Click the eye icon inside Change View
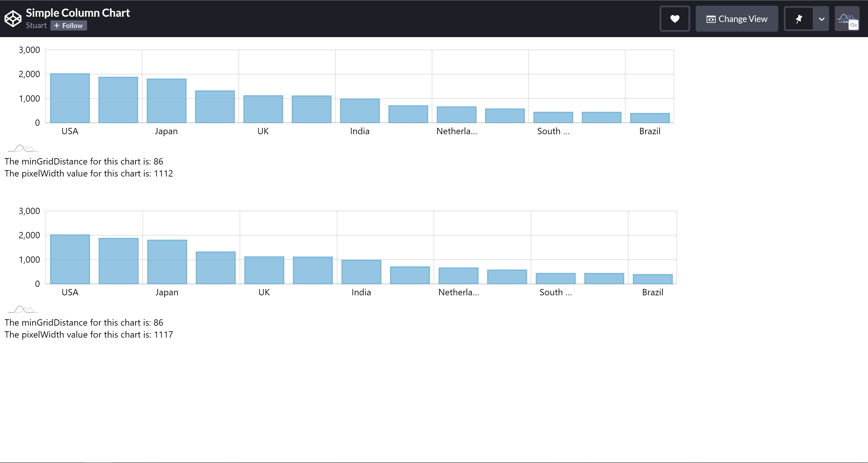 point(711,19)
